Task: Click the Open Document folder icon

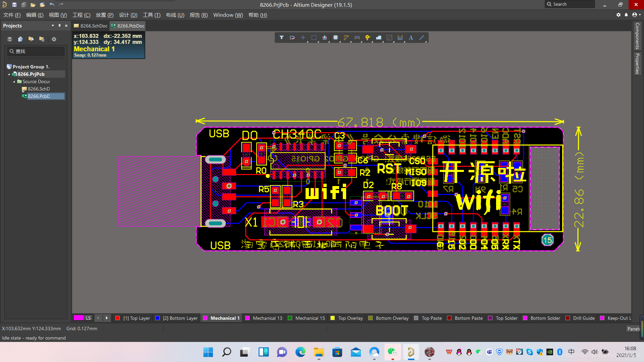Action: coord(33,5)
